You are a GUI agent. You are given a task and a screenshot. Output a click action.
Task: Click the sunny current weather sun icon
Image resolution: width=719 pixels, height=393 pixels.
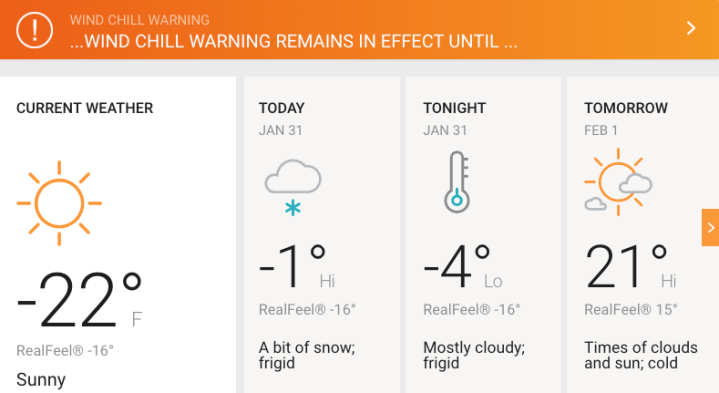59,203
